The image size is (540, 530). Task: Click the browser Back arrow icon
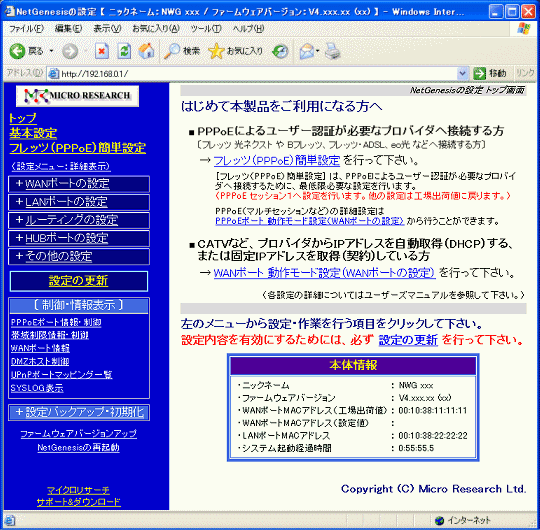pyautogui.click(x=17, y=51)
